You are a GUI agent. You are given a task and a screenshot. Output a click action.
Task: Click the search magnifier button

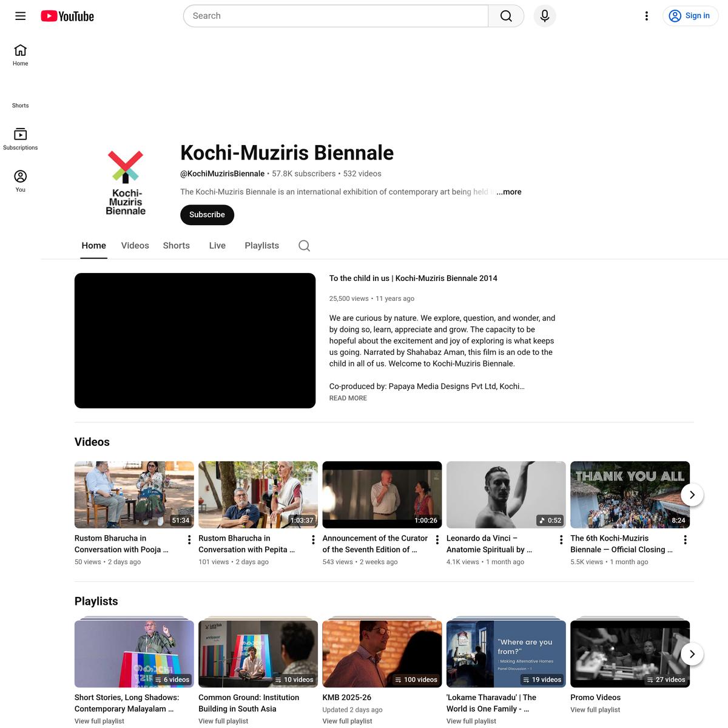(506, 16)
